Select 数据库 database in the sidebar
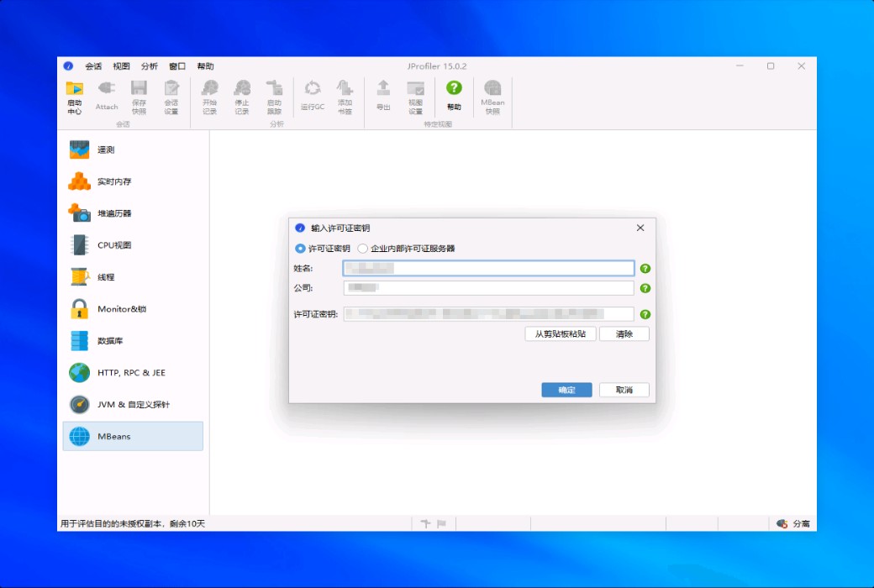This screenshot has height=588, width=874. tap(134, 340)
